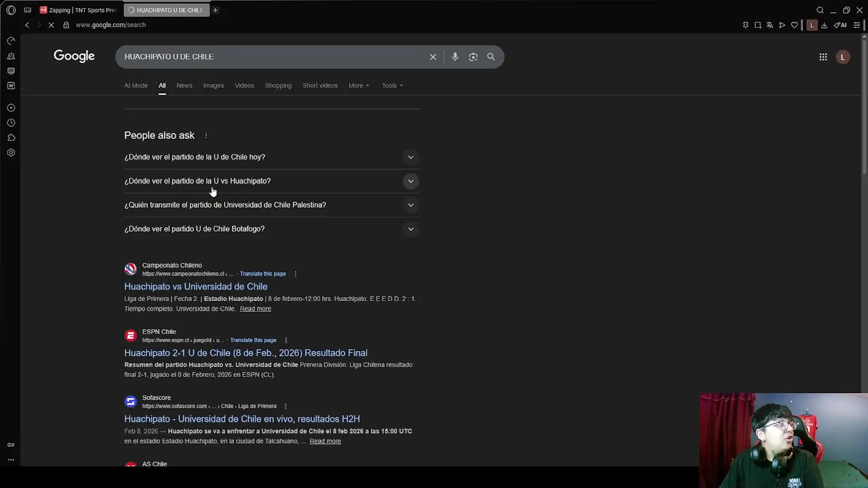Open the Tools dropdown
This screenshot has height=488, width=868.
392,85
